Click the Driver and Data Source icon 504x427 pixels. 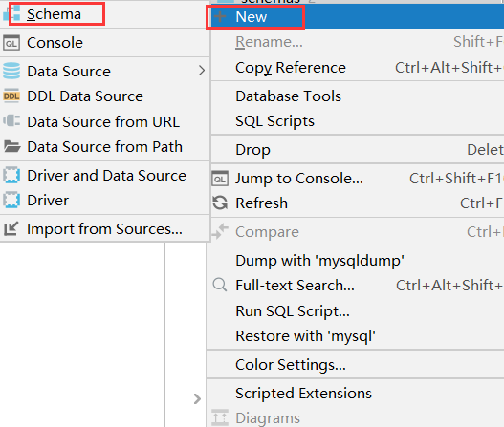[11, 176]
